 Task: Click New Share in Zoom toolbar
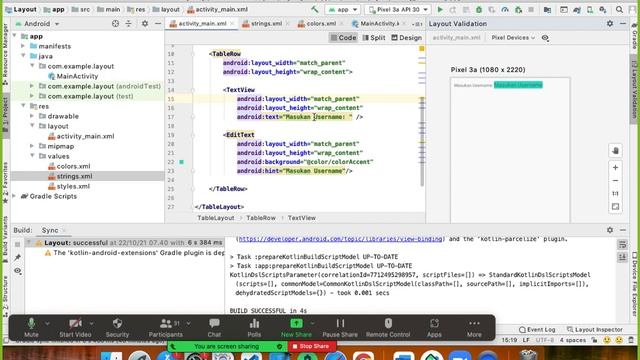point(296,328)
